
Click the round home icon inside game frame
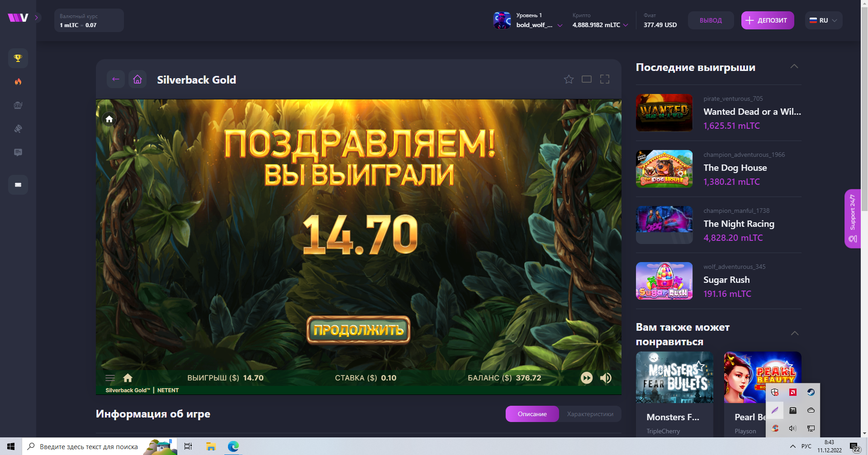[109, 119]
